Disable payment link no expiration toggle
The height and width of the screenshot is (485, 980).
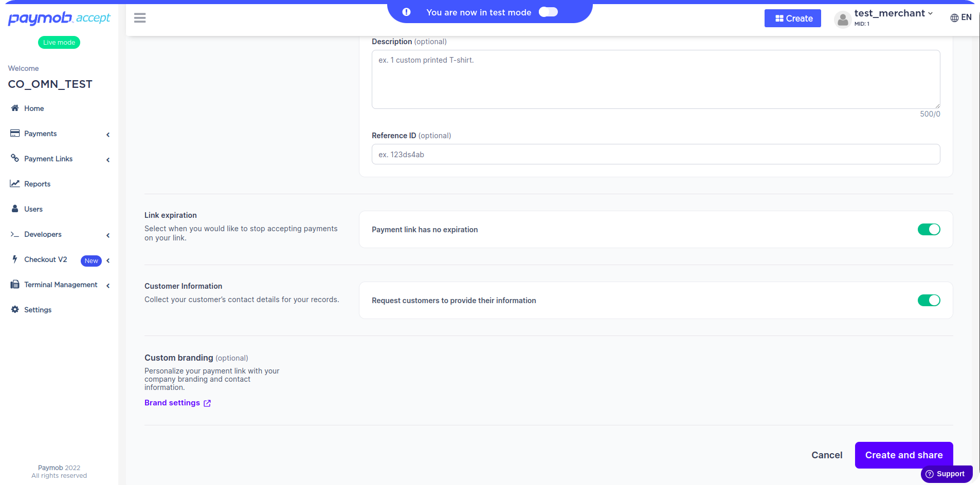point(929,229)
